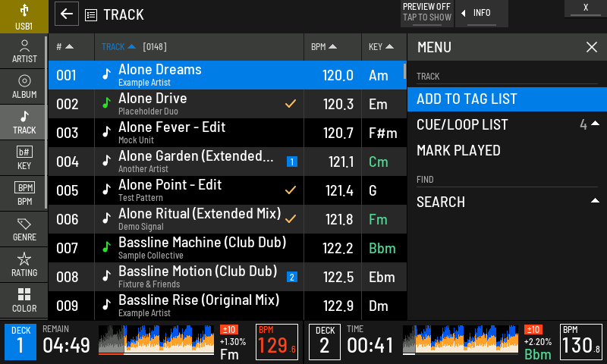This screenshot has height=364, width=607.
Task: Click the note icon of Alone Dreams
Action: 106,74
